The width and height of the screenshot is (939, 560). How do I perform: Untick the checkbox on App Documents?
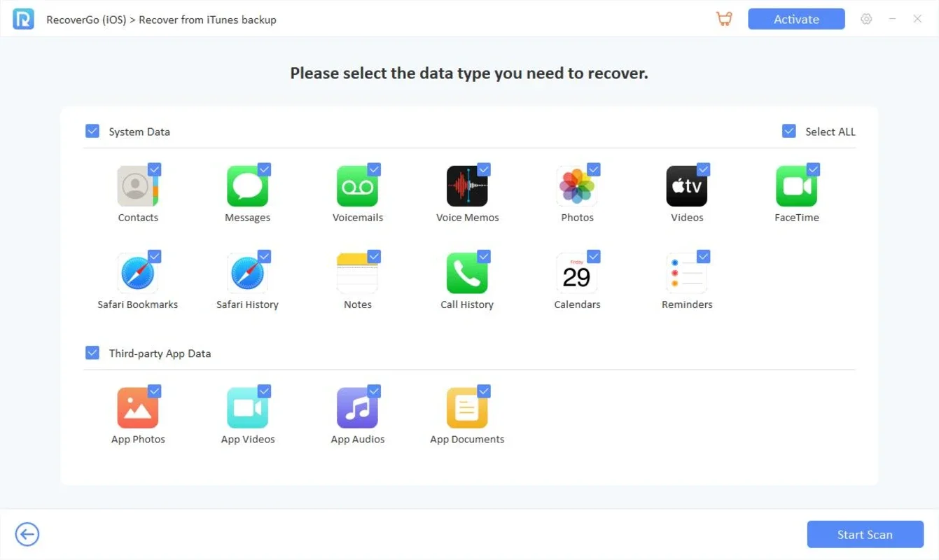[x=484, y=391]
